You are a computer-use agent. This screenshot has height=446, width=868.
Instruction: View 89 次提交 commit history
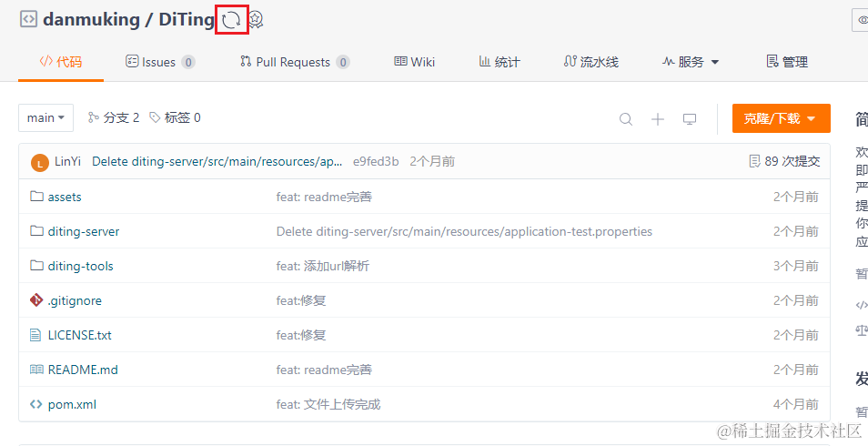pos(784,162)
